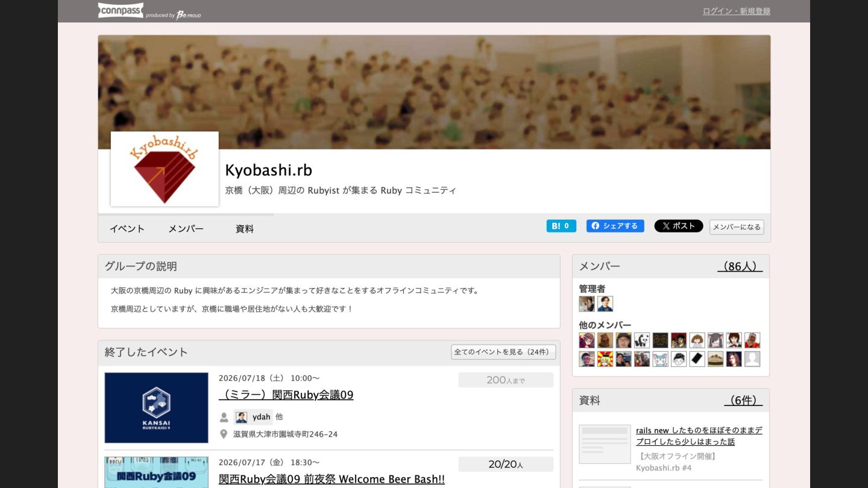This screenshot has width=868, height=488.
Task: Open the mountain landscape avatar member
Action: click(715, 359)
